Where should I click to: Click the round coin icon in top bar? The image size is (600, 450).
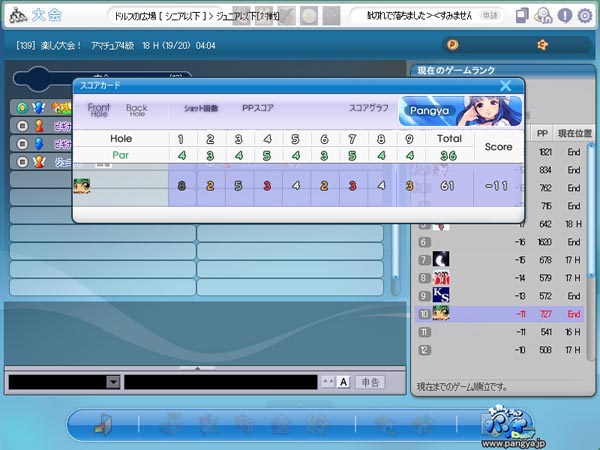308,16
